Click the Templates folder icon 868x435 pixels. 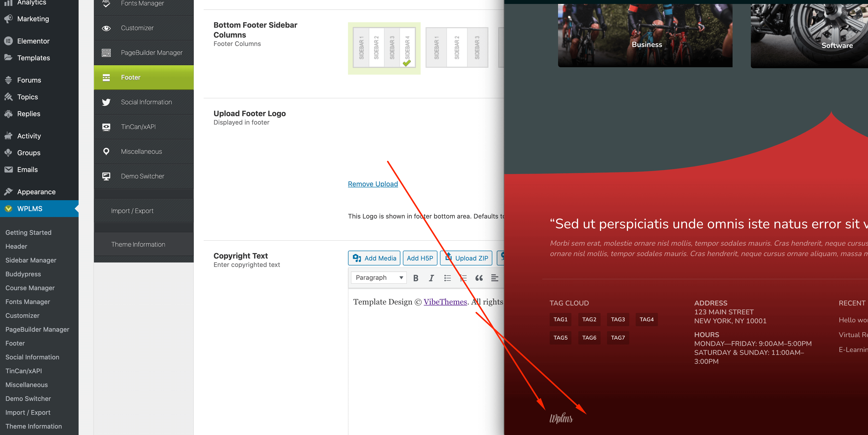point(8,58)
